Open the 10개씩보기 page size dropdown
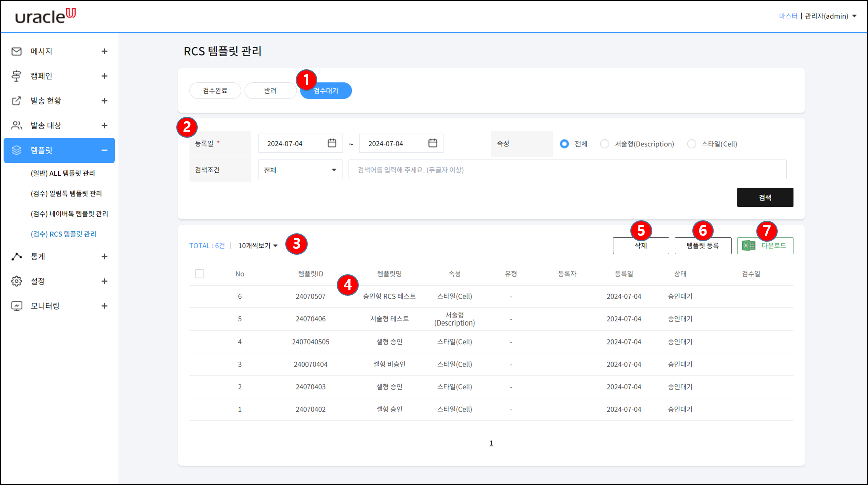Viewport: 868px width, 485px height. (258, 246)
